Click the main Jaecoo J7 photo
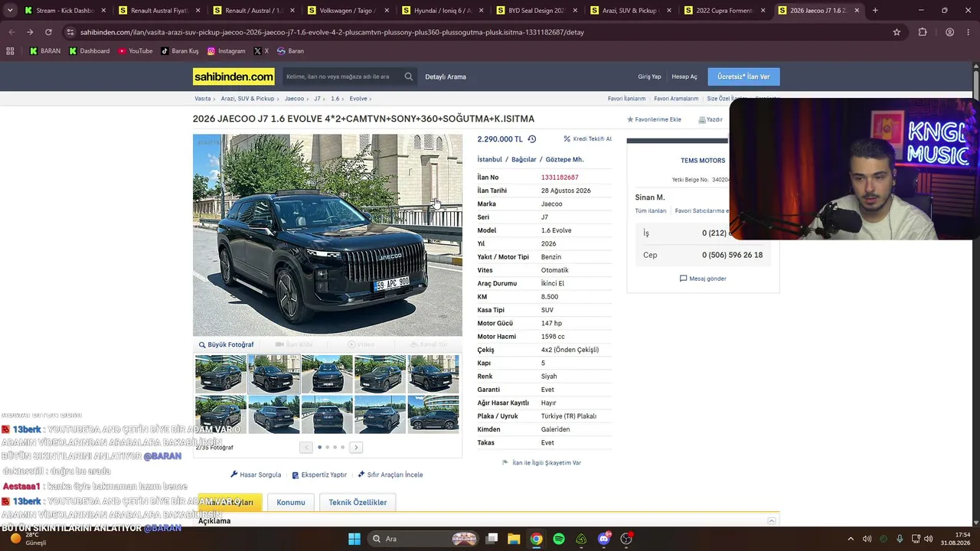 tap(328, 235)
